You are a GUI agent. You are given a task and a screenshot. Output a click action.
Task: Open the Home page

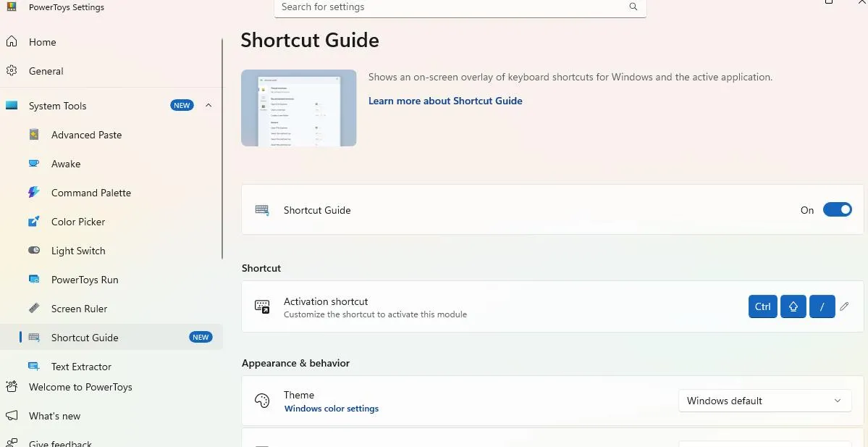[111, 42]
